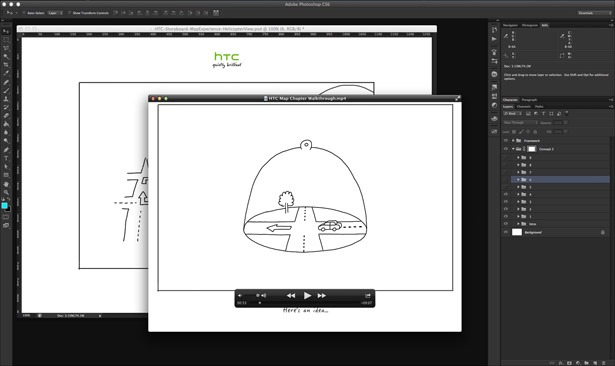The height and width of the screenshot is (366, 615).
Task: Filter layers for shape layers icon
Action: pyautogui.click(x=551, y=114)
